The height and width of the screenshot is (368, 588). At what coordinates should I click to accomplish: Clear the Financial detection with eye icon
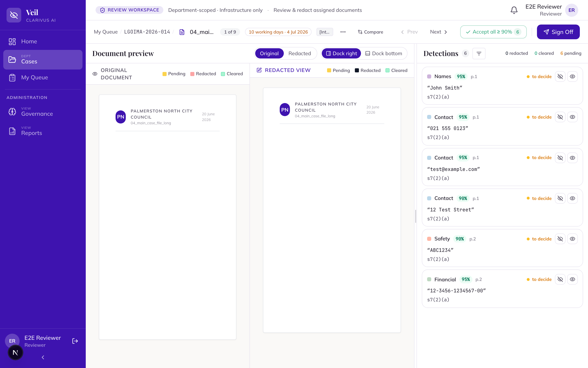tap(572, 279)
